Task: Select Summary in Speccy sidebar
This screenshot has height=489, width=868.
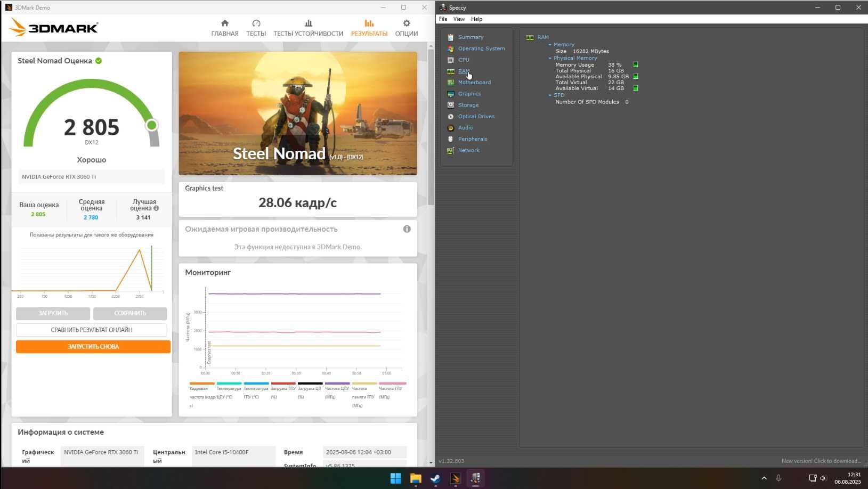Action: click(x=470, y=37)
